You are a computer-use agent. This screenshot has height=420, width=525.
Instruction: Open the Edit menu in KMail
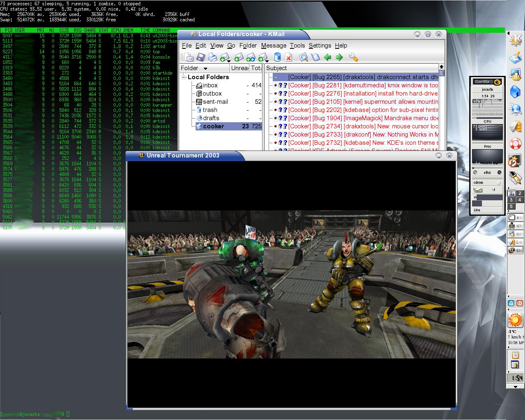coord(201,46)
